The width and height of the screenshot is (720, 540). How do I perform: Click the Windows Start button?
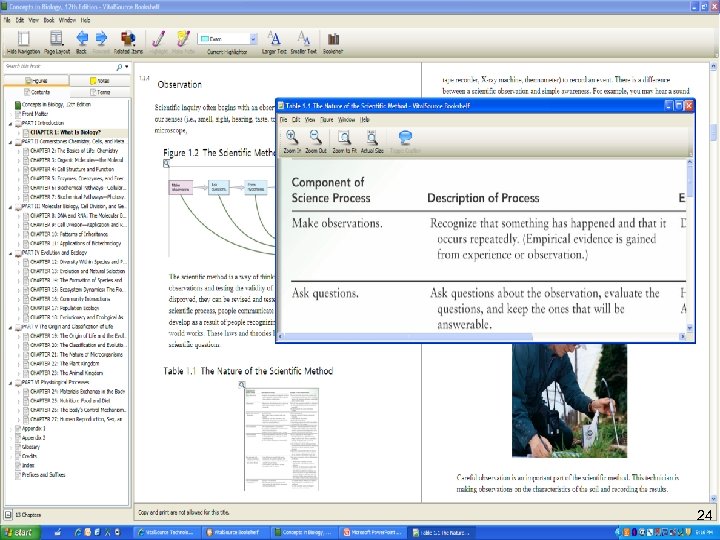point(20,531)
